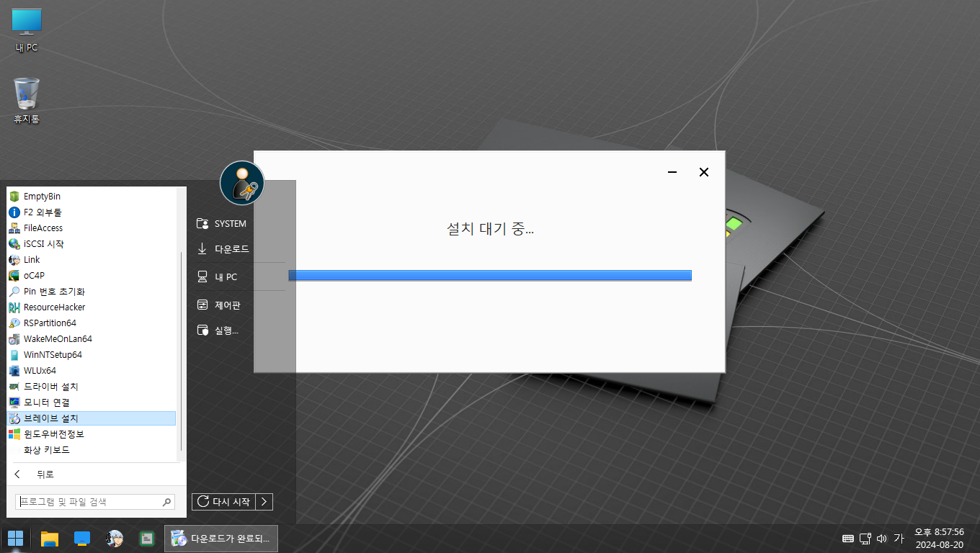Image resolution: width=980 pixels, height=553 pixels.
Task: Open FileAccess in the start menu
Action: click(92, 228)
